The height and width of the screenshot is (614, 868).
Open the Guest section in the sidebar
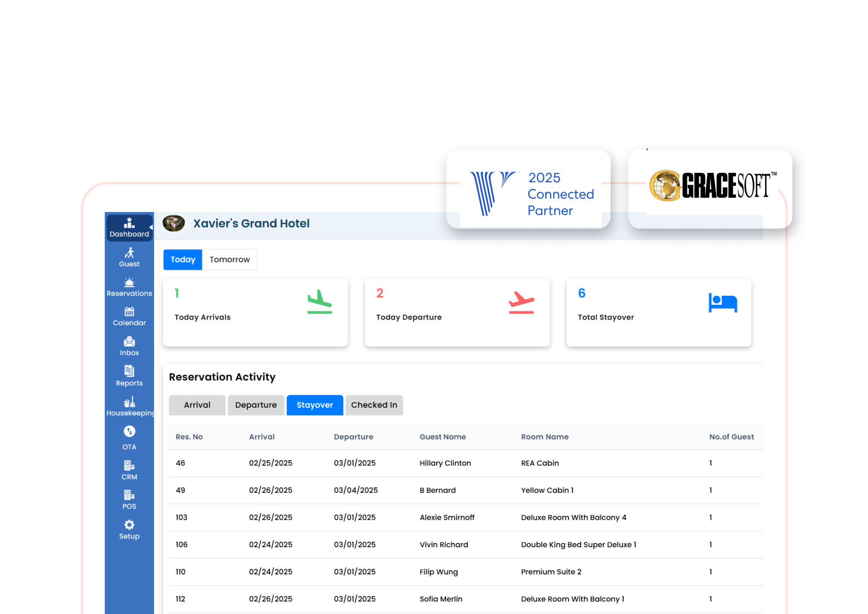click(x=129, y=257)
